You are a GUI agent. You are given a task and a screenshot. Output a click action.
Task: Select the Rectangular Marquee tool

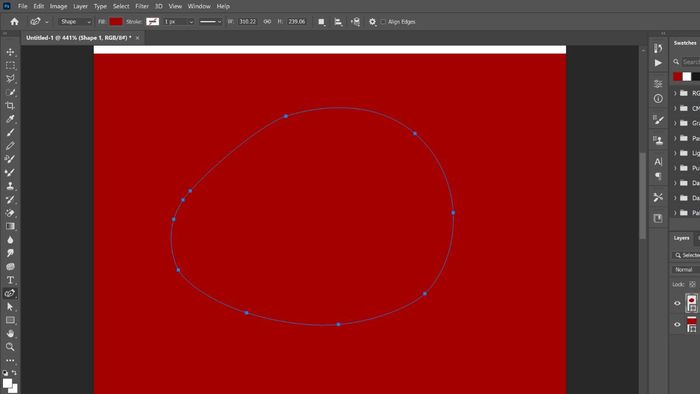click(10, 66)
